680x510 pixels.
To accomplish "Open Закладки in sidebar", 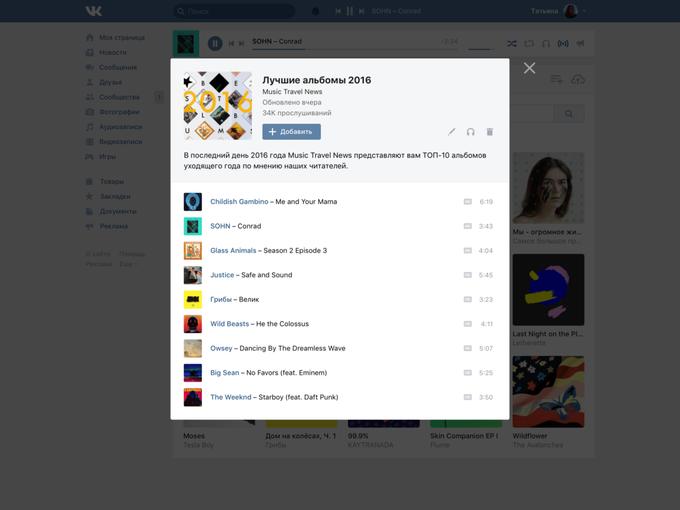I will pyautogui.click(x=108, y=196).
